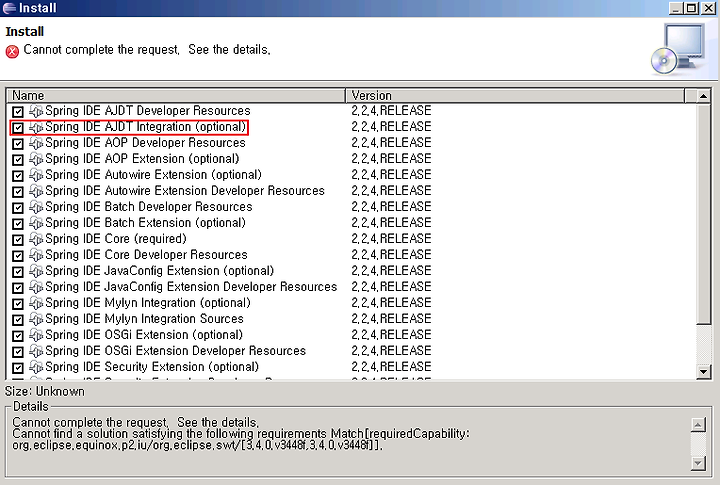
Task: Uncheck Spring IDE AJDT Developer Resources
Action: [18, 112]
